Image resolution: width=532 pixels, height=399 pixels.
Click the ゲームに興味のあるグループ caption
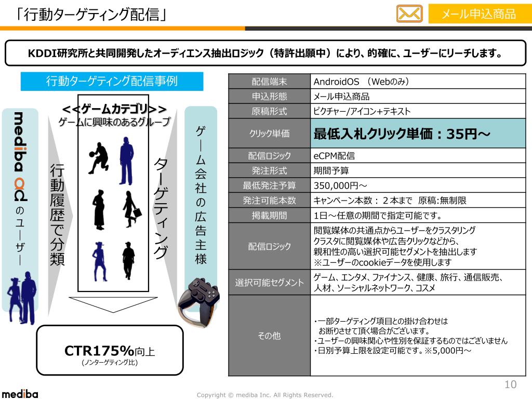114,122
